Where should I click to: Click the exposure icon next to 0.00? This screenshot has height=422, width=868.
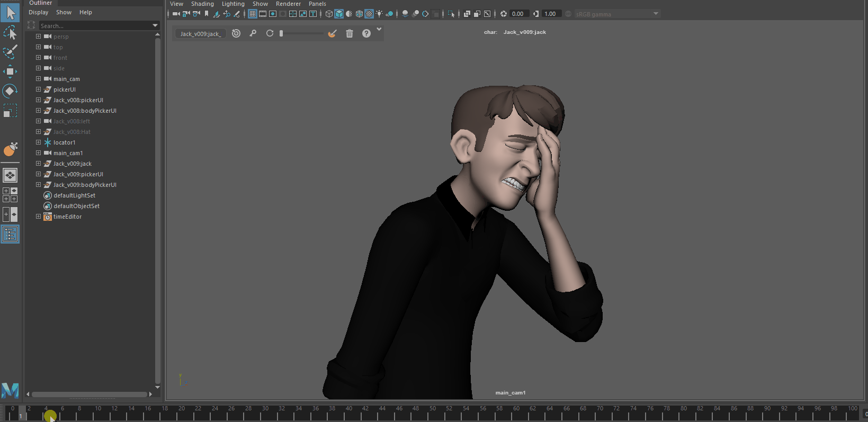[x=504, y=14]
